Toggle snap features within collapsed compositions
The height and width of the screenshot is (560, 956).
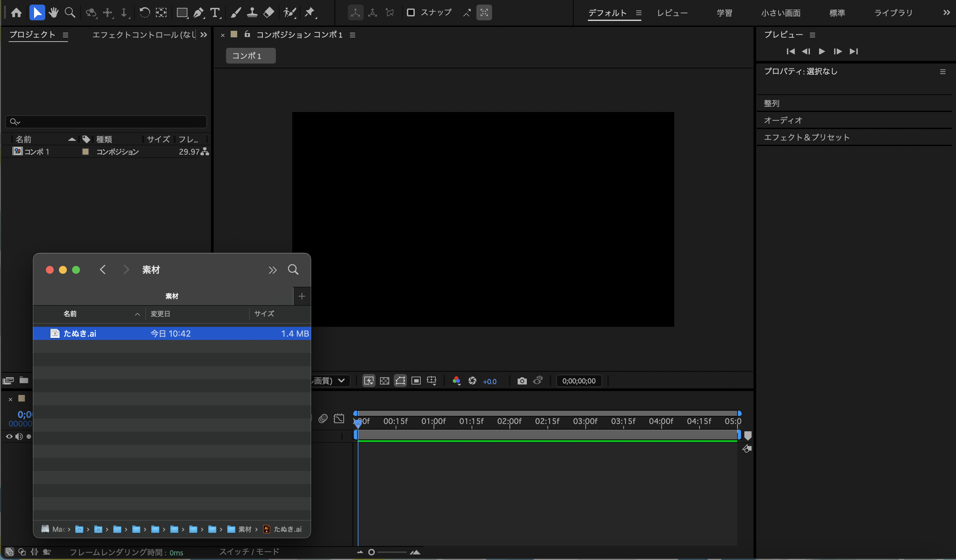(484, 12)
